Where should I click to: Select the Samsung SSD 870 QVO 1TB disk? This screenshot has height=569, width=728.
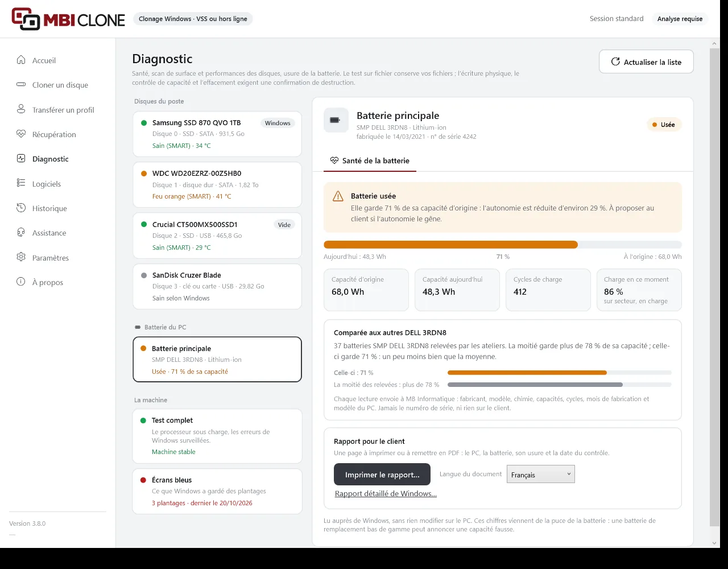tap(217, 134)
